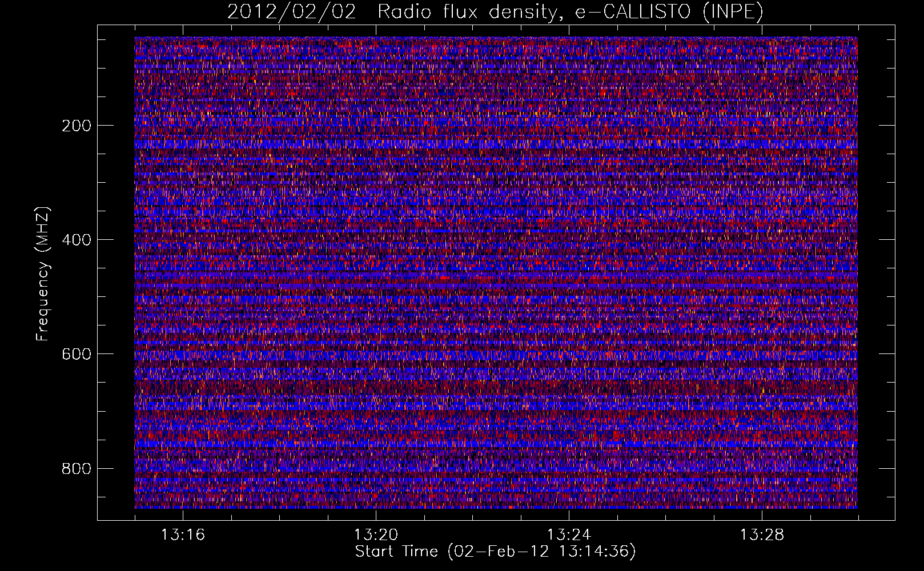Viewport: 924px width, 571px height.
Task: Click the 'Start Time (02-Feb-12 13:14:36)' label
Action: pos(495,552)
